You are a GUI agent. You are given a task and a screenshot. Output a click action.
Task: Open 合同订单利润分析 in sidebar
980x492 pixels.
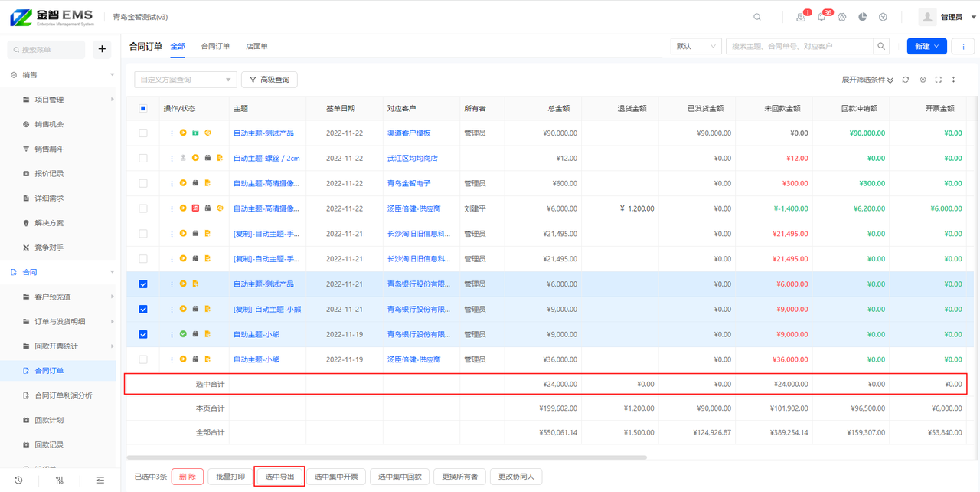[64, 395]
